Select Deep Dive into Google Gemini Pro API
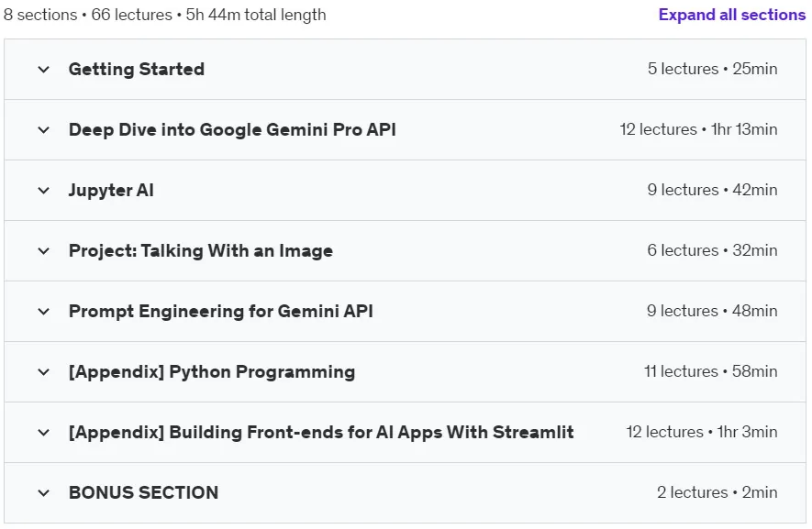 232,129
